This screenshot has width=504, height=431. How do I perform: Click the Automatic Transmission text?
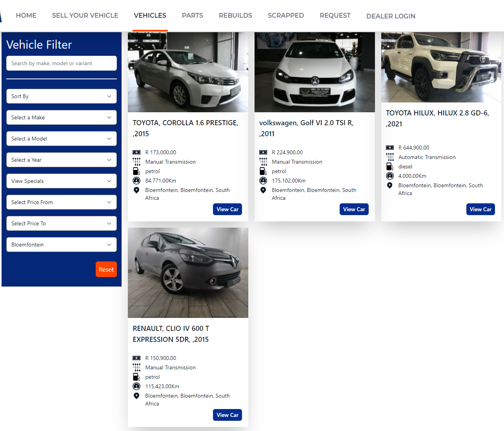coord(427,157)
